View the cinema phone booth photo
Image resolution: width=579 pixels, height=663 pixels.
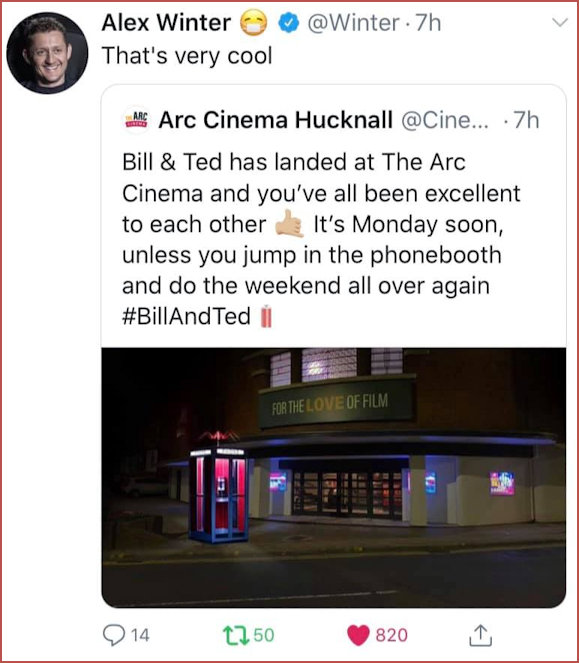[334, 477]
